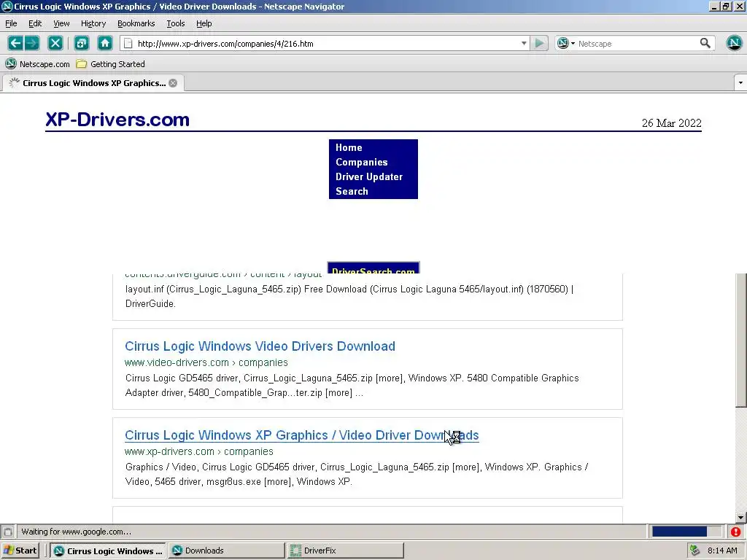This screenshot has width=747, height=560.
Task: Open the History menu
Action: 93,23
